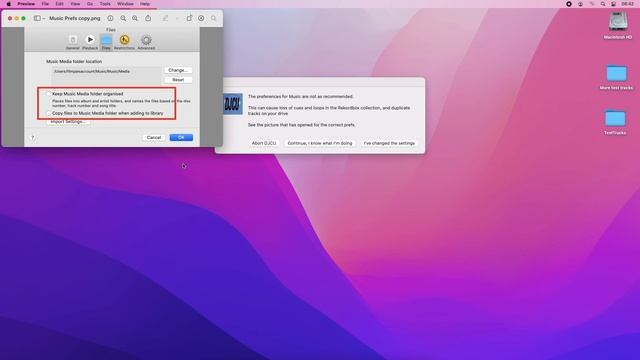Show the Preview inspector info icon
Image resolution: width=640 pixels, height=360 pixels.
110,18
